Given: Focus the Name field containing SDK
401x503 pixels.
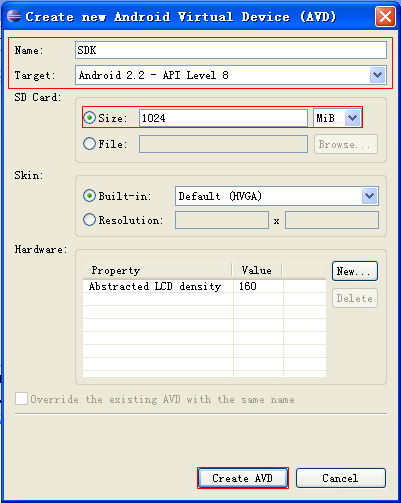Looking at the screenshot, I should (x=231, y=50).
